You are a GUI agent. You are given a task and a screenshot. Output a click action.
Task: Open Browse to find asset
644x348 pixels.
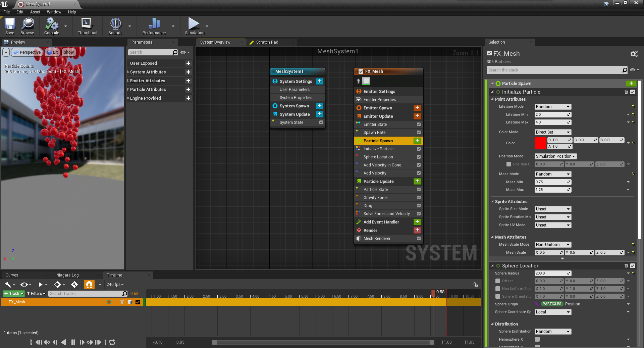pos(27,26)
